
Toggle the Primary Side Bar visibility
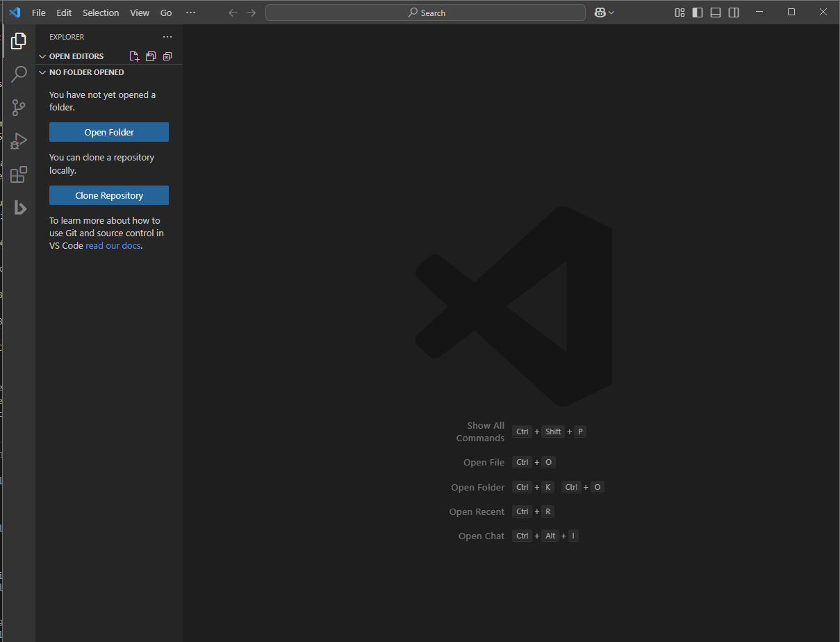point(698,13)
